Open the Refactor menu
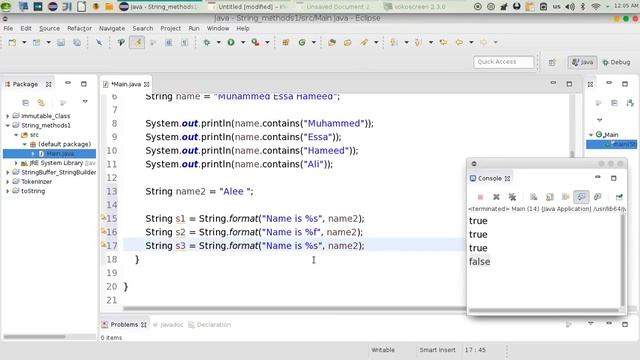Image resolution: width=640 pixels, height=360 pixels. (x=79, y=29)
